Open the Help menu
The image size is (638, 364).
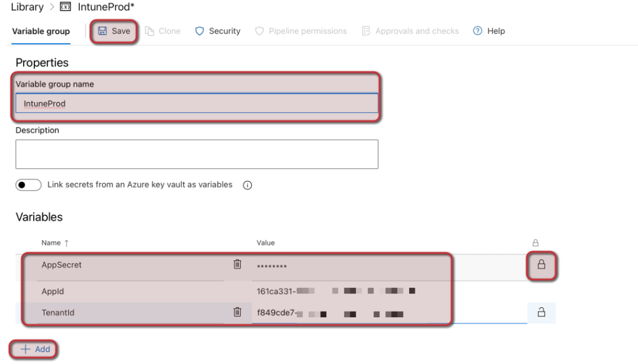[x=489, y=31]
